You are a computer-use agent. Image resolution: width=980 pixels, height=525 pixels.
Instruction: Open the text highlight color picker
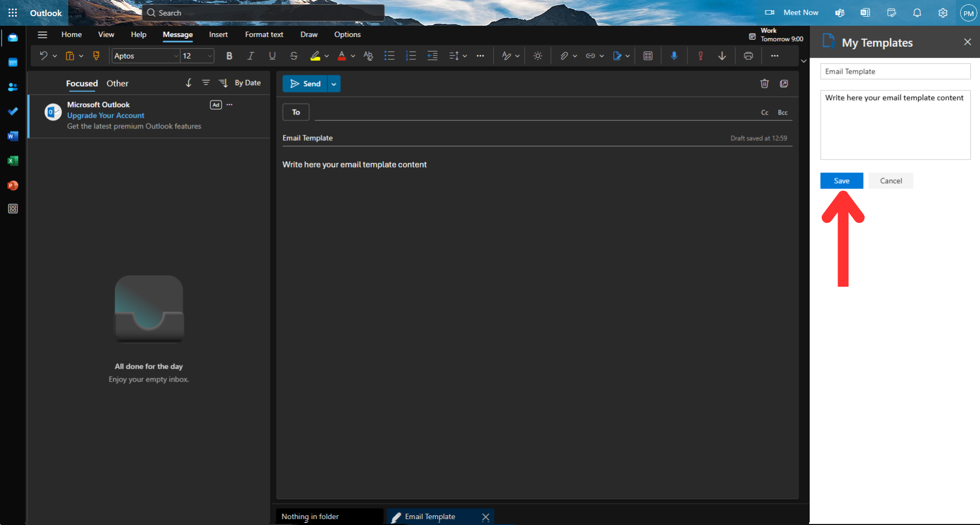[x=326, y=56]
